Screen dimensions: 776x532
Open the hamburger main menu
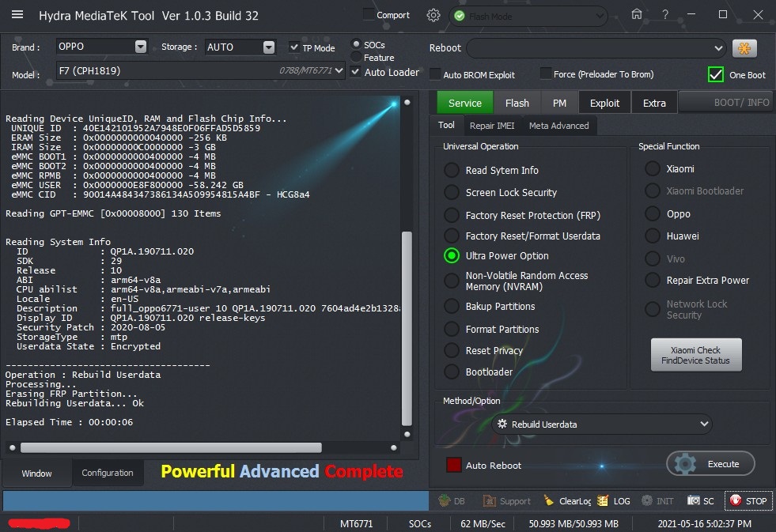coord(17,15)
